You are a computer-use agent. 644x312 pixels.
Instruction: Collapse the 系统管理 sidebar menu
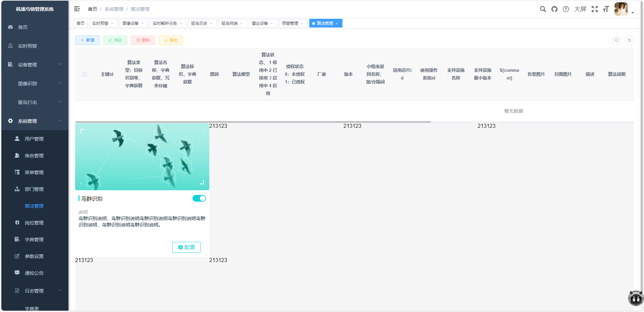click(60, 120)
